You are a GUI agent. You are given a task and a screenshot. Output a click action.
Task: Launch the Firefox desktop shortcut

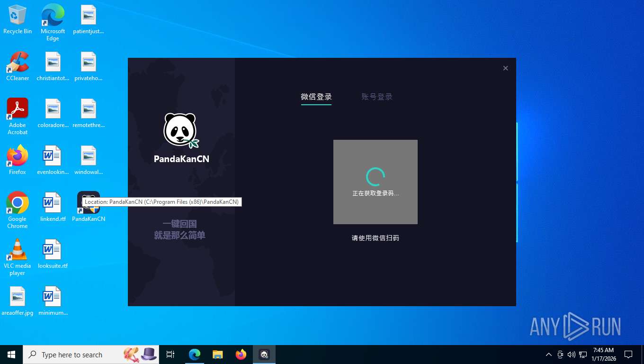18,160
